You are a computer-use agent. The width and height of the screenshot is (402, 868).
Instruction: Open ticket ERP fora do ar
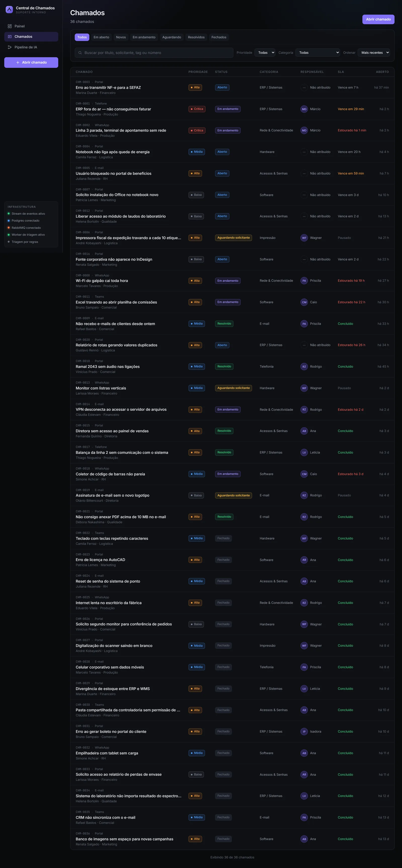point(232,109)
